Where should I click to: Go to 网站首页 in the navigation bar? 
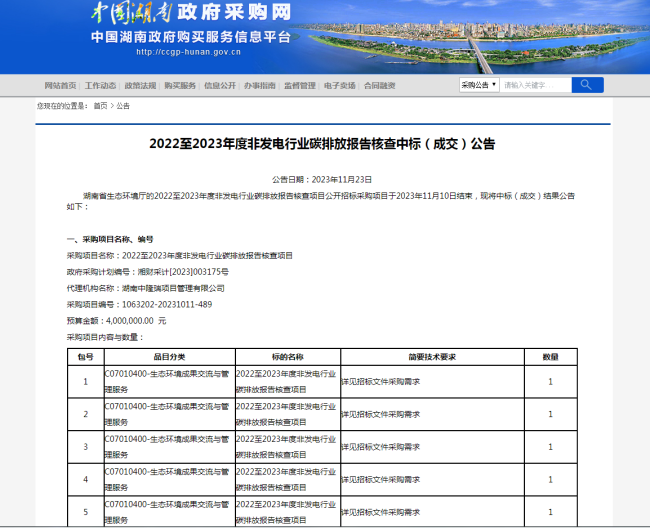[60, 86]
